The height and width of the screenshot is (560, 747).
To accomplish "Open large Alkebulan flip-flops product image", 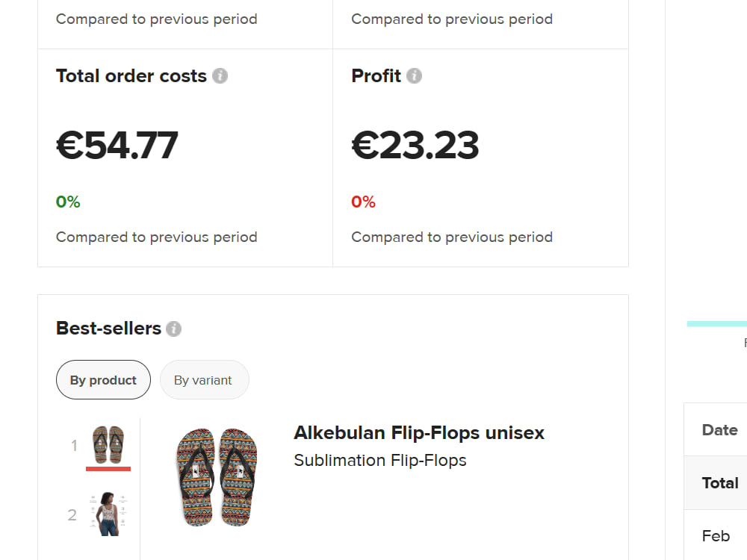I will [217, 477].
